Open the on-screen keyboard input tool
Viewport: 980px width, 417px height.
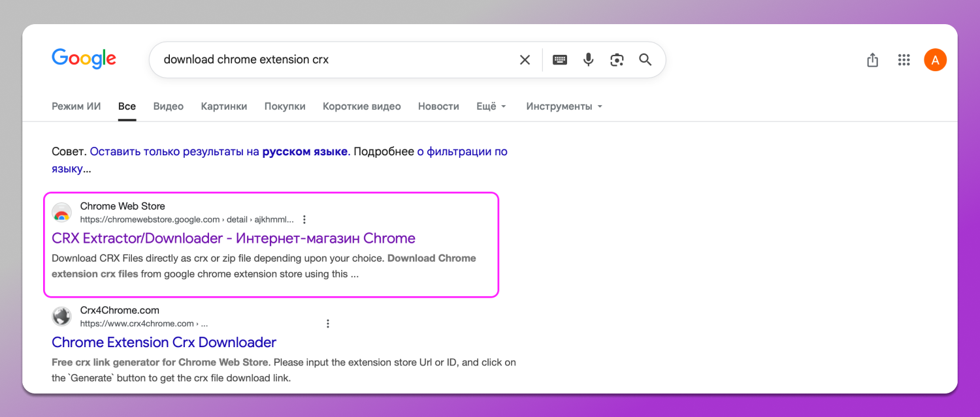(x=560, y=60)
